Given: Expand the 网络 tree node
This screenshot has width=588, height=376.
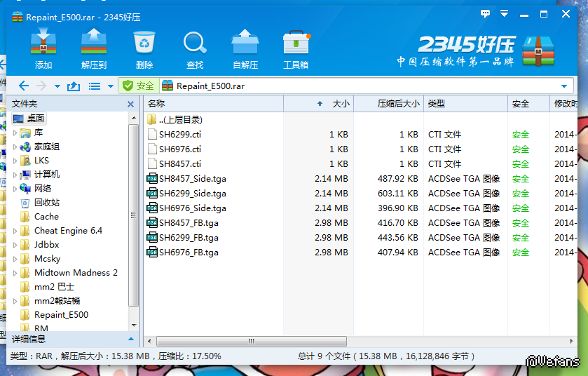Looking at the screenshot, I should click(x=15, y=189).
